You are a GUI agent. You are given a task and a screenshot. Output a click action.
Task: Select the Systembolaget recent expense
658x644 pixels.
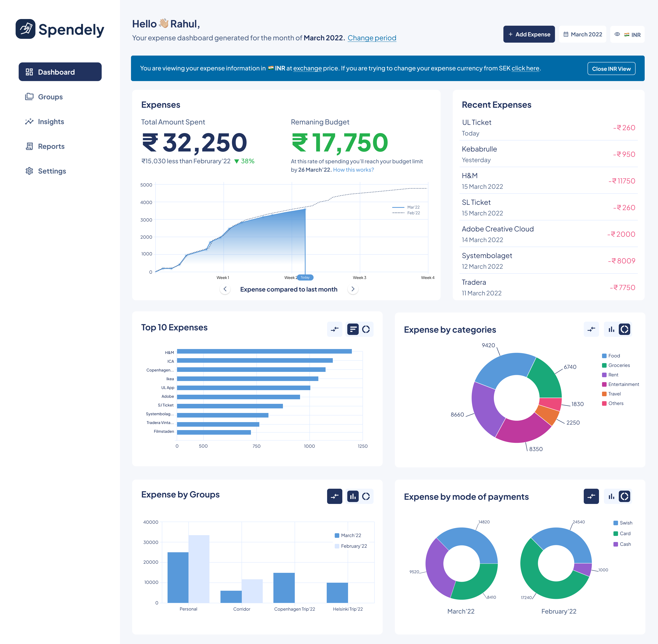tap(548, 261)
